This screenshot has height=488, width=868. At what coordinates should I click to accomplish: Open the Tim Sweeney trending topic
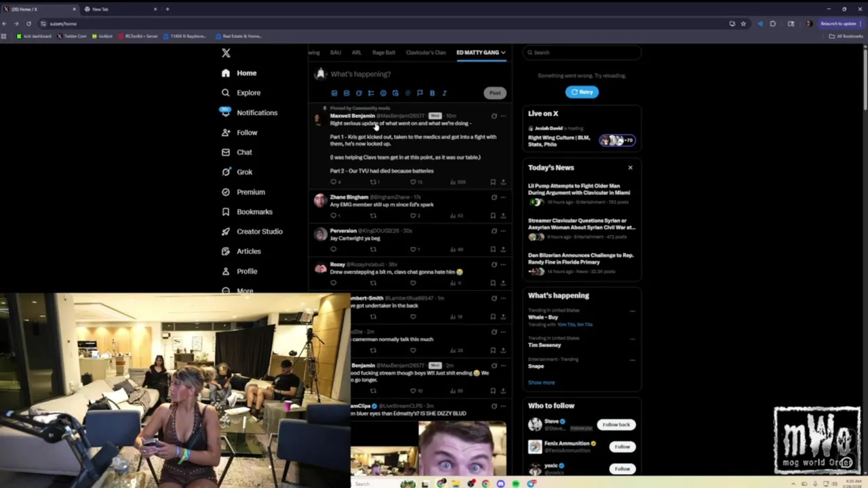pyautogui.click(x=545, y=345)
